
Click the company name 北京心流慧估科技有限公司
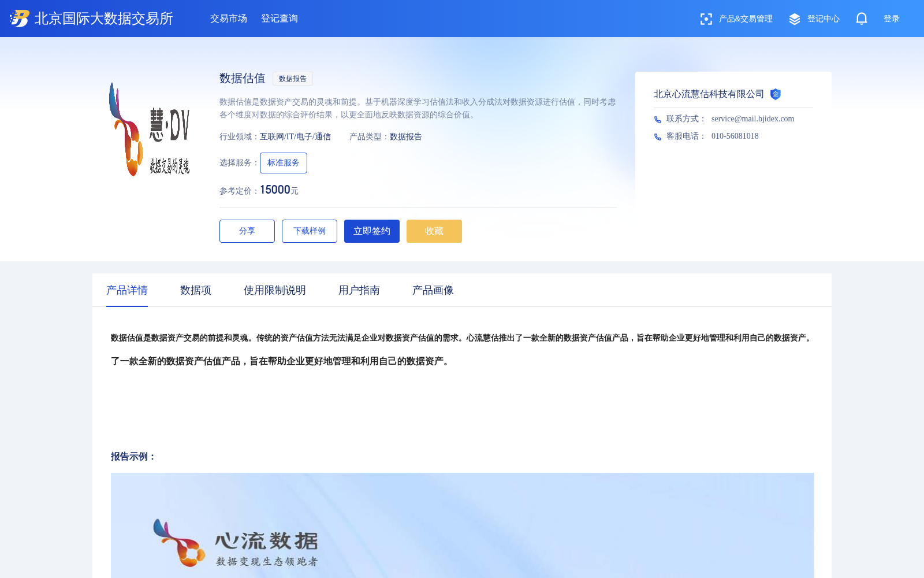pos(709,94)
